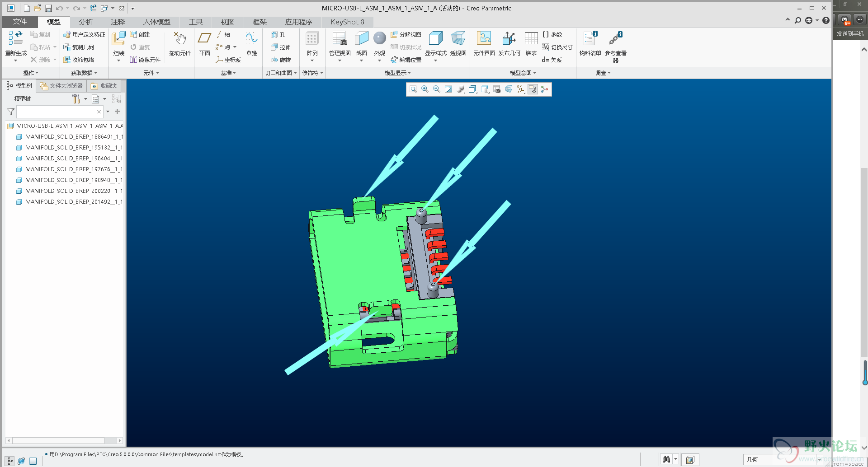
Task: Select the 拖动元件 (Drag Components) tool
Action: click(x=180, y=38)
